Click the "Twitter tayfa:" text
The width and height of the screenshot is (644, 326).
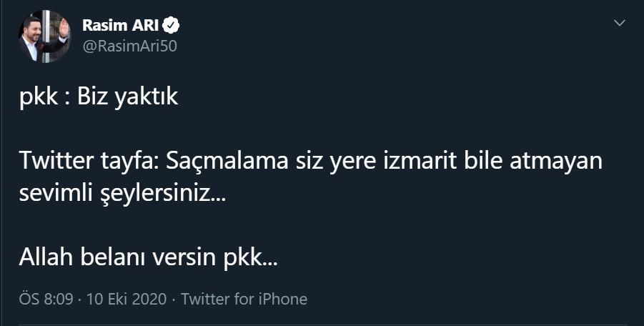tap(91, 162)
